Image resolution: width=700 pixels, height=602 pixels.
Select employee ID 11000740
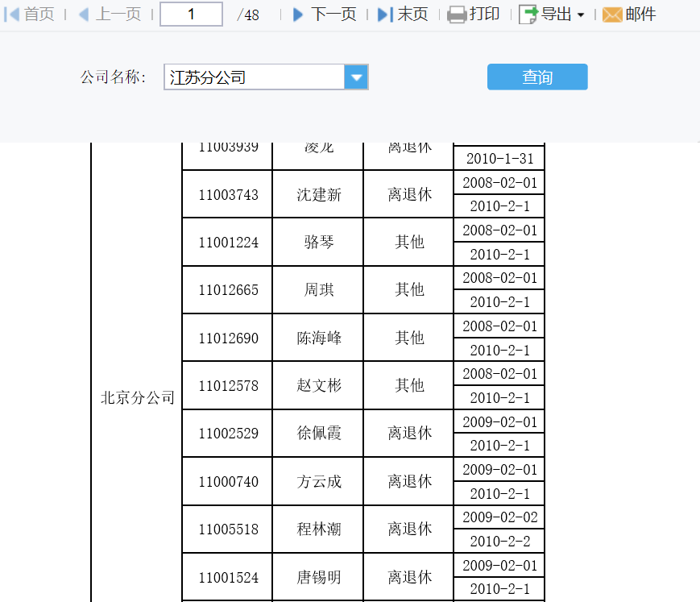228,481
